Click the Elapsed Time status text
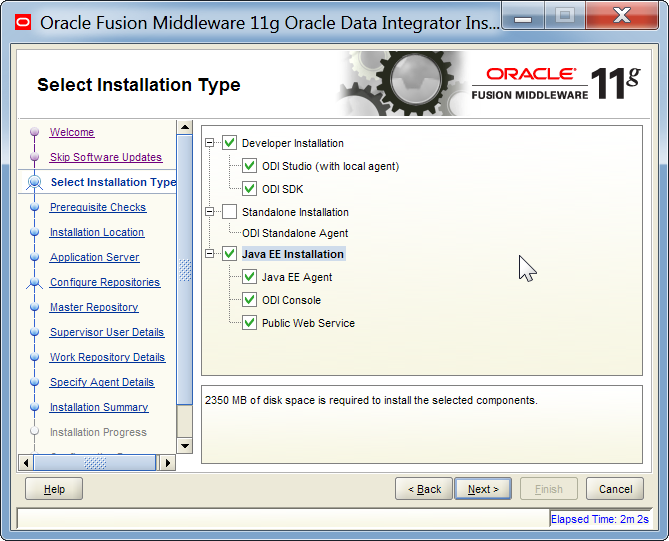Screen dimensions: 669x541 [x=599, y=519]
